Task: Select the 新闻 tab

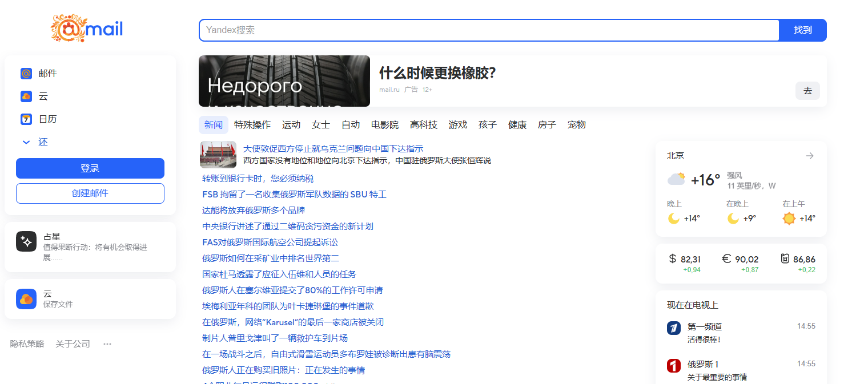Action: (x=214, y=125)
